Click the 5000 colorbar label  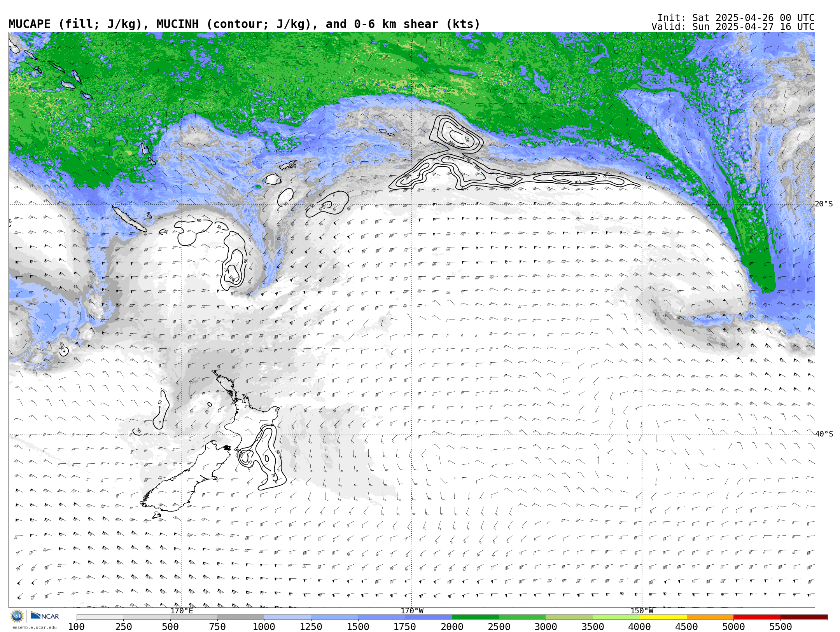point(733,627)
